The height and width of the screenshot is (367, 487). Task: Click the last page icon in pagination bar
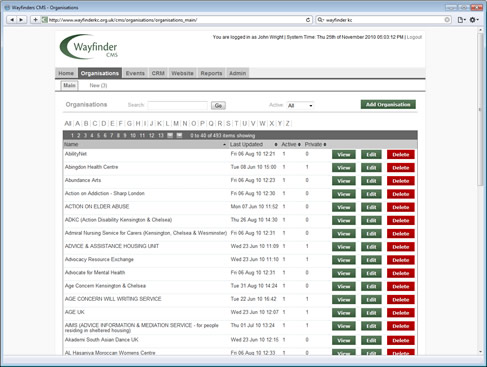coord(179,135)
